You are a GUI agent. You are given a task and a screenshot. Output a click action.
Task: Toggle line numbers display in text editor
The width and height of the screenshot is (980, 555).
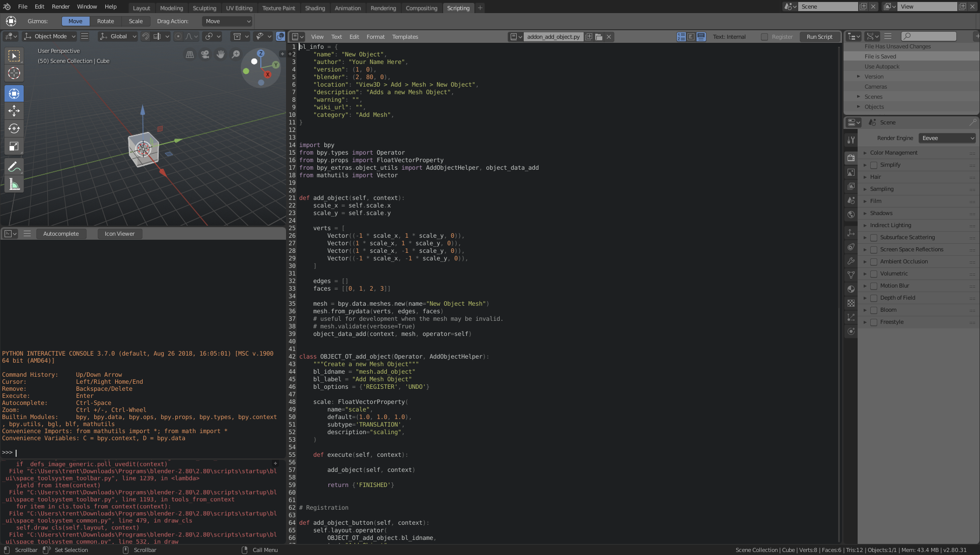coord(681,37)
